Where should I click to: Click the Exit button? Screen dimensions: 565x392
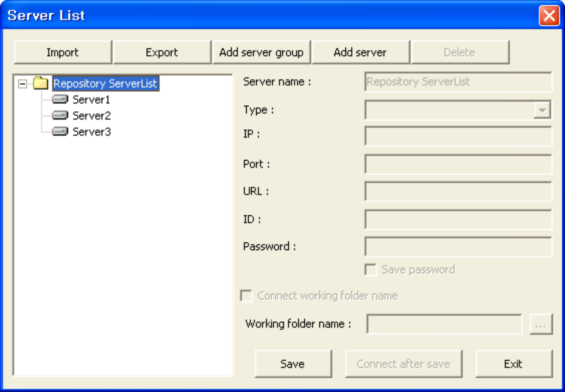(514, 364)
